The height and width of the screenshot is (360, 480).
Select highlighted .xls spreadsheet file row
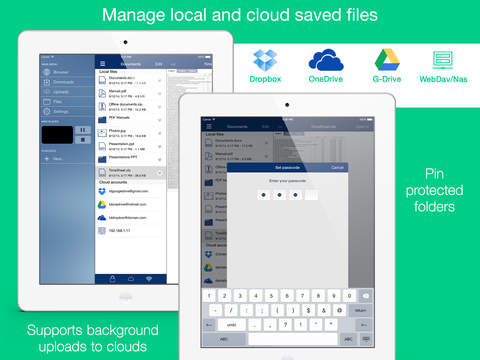[131, 173]
